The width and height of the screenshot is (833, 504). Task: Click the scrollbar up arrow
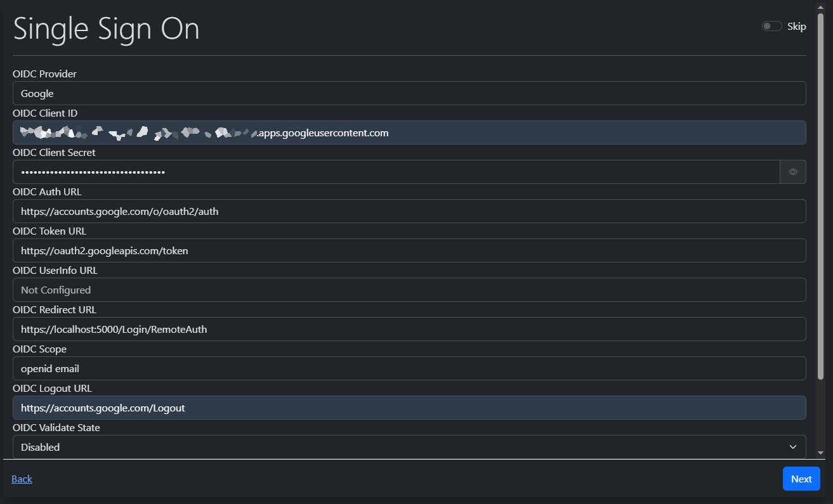(820, 7)
